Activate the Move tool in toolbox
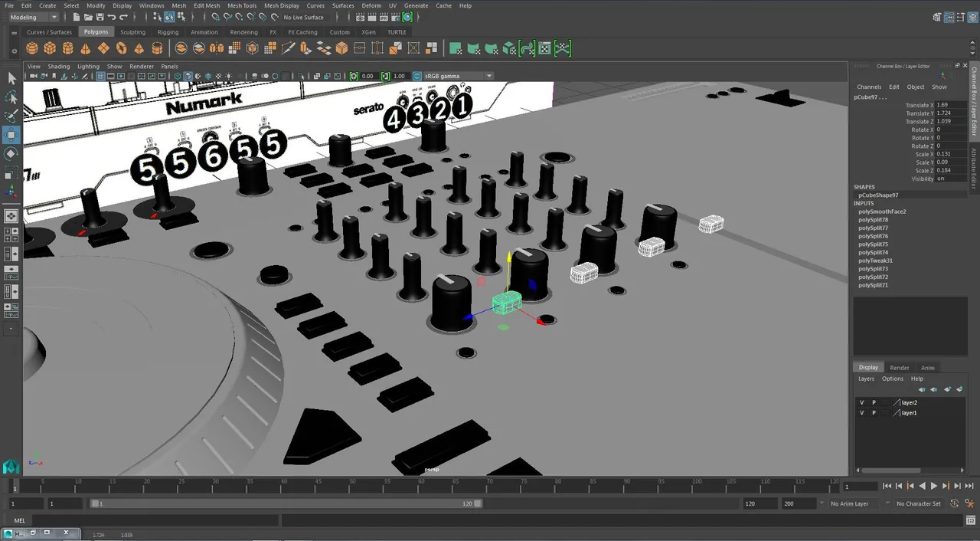This screenshot has height=541, width=980. pyautogui.click(x=11, y=135)
